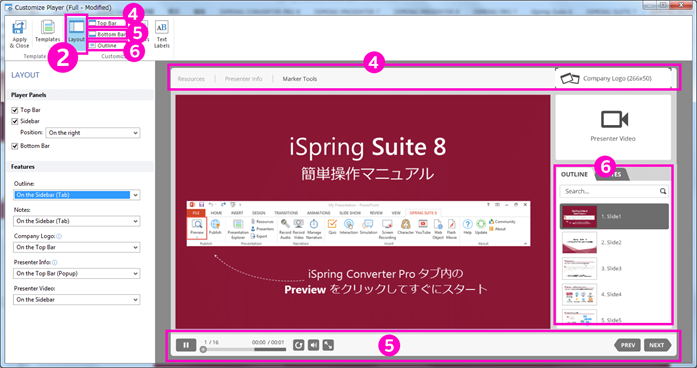Toggle the Bottom Bar checkbox
The width and height of the screenshot is (697, 368).
click(15, 146)
